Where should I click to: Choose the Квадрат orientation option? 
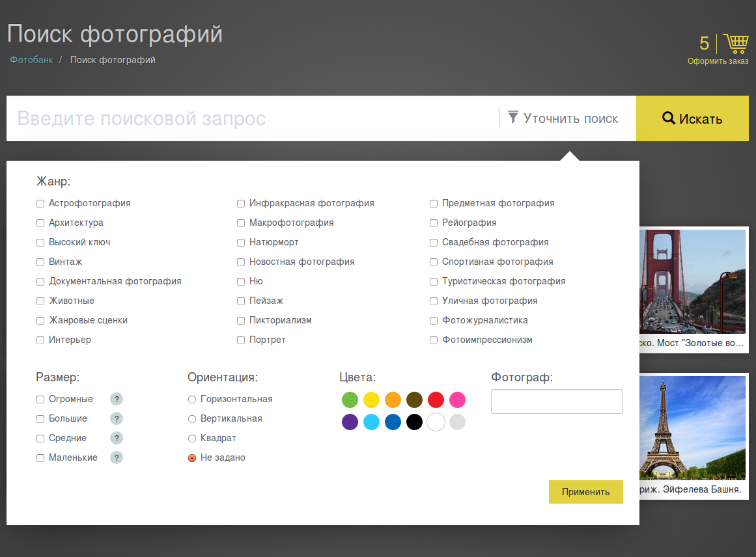[192, 439]
